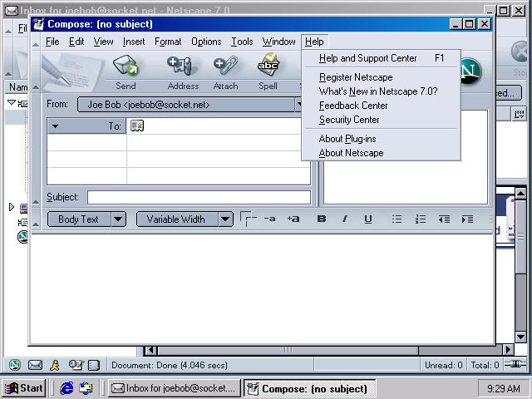
Task: Click the indent text icon
Action: [x=467, y=219]
